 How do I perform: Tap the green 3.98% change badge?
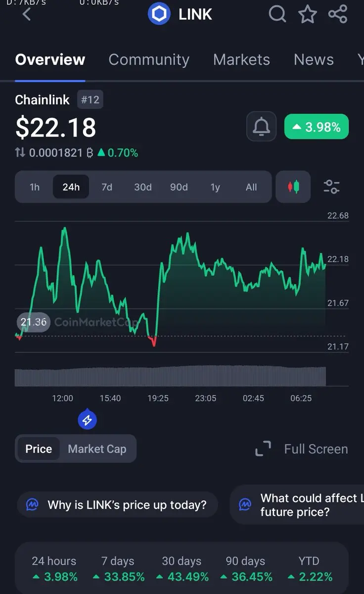point(317,127)
